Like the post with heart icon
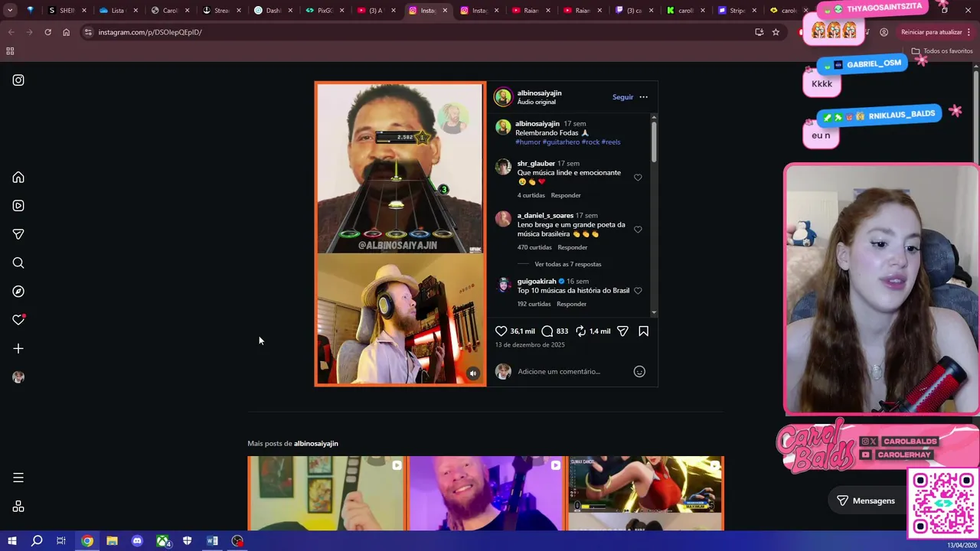The height and width of the screenshot is (551, 980). (x=501, y=331)
